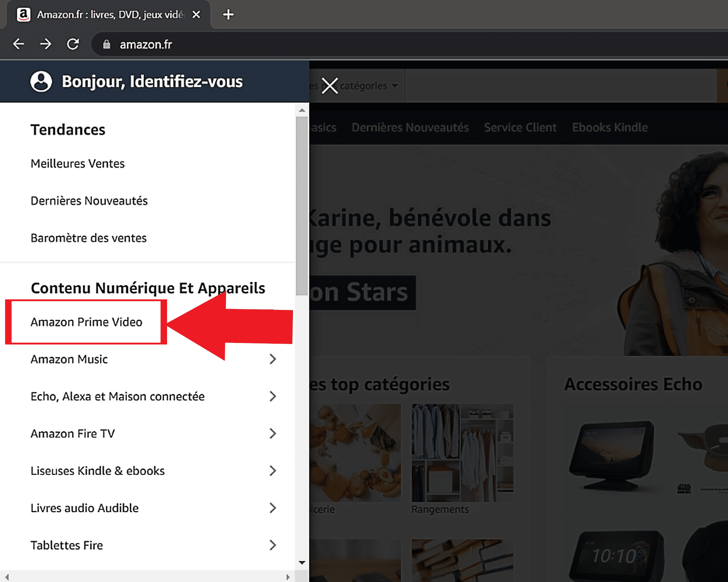Image resolution: width=728 pixels, height=582 pixels.
Task: Expand Amazon Fire TV chevron
Action: [x=273, y=434]
